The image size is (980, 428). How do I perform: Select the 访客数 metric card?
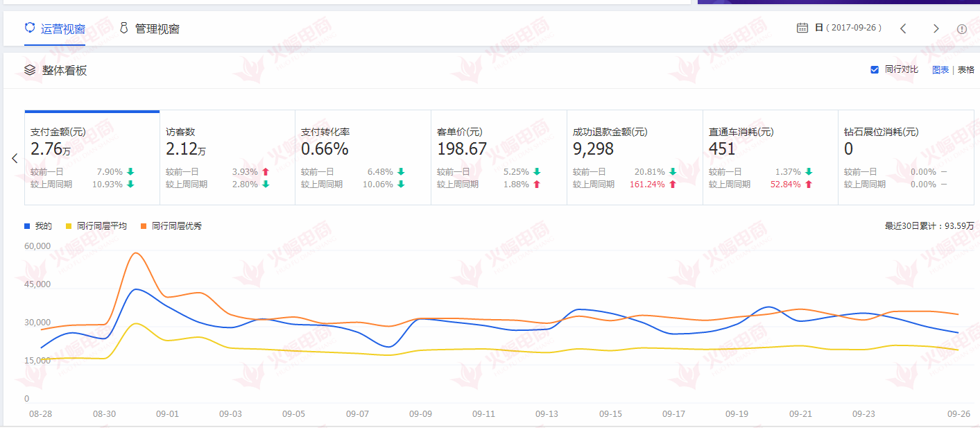click(x=227, y=157)
